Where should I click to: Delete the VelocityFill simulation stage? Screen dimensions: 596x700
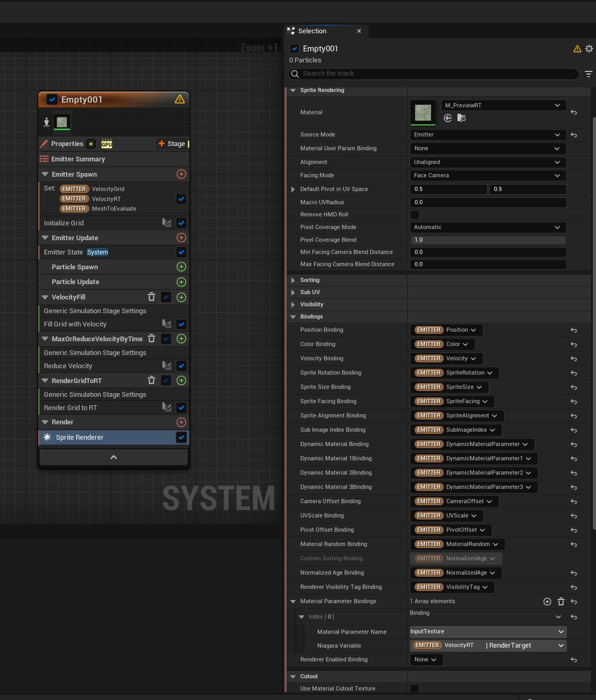pyautogui.click(x=151, y=297)
